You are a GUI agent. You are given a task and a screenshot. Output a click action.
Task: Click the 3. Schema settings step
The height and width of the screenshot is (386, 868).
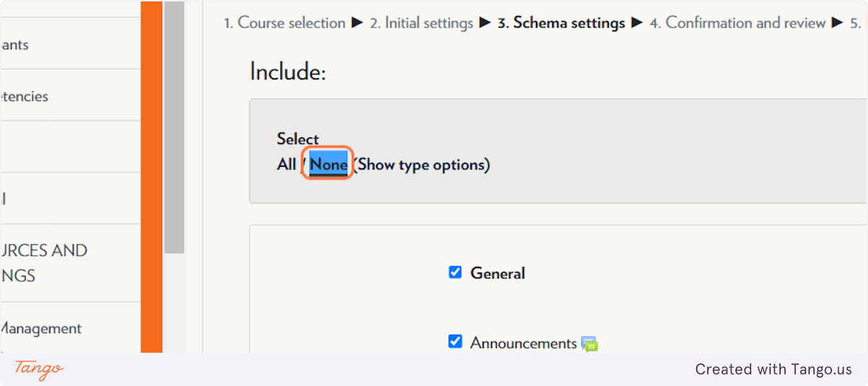point(561,23)
